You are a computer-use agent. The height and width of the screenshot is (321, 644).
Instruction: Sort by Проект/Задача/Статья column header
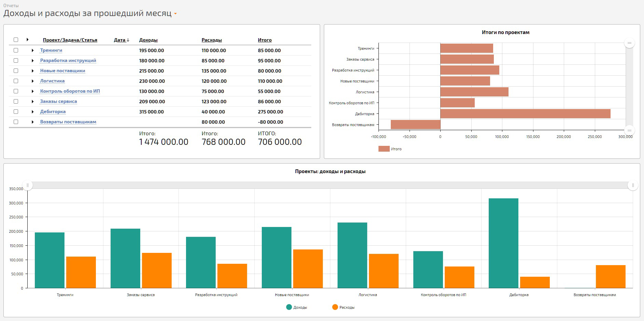click(70, 40)
